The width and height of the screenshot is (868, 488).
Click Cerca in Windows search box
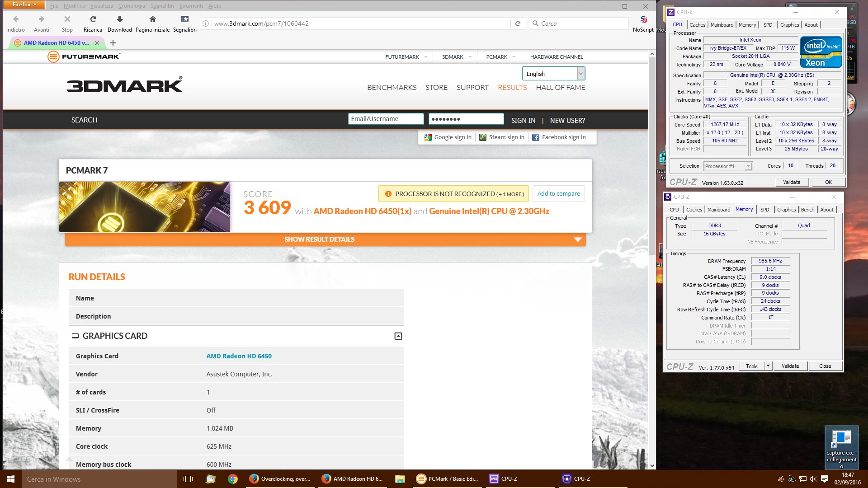(99, 479)
